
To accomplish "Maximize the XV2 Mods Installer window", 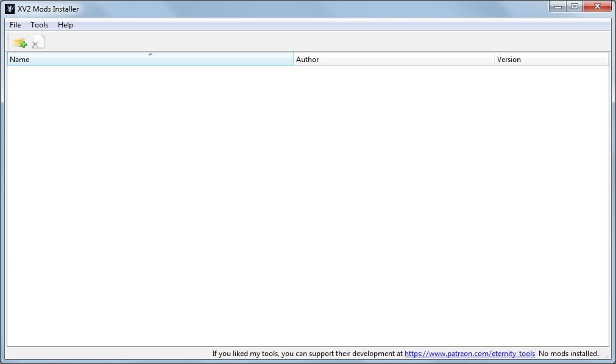I will pyautogui.click(x=575, y=7).
